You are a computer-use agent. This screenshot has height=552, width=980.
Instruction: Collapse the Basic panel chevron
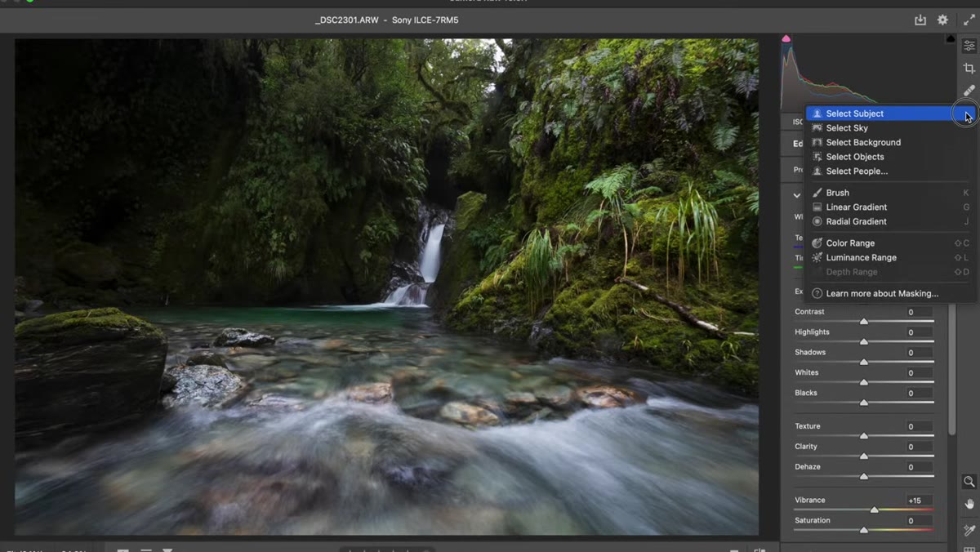[x=797, y=195]
